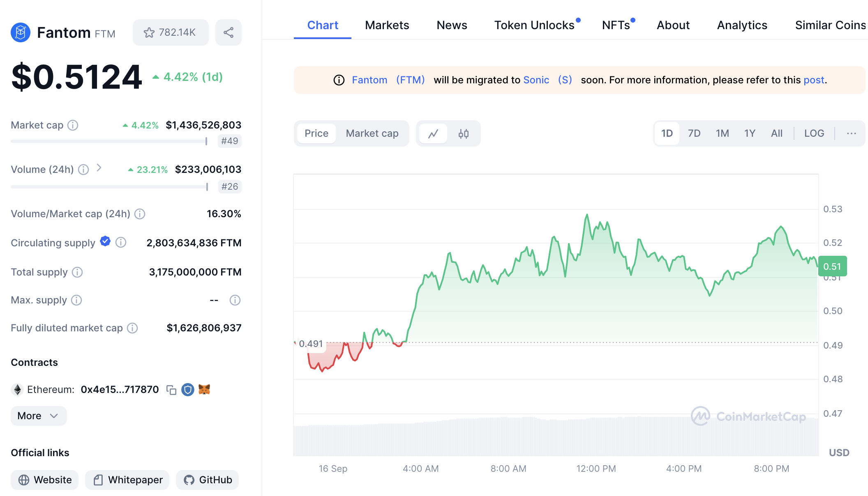Switch to candlestick chart view

coord(464,133)
